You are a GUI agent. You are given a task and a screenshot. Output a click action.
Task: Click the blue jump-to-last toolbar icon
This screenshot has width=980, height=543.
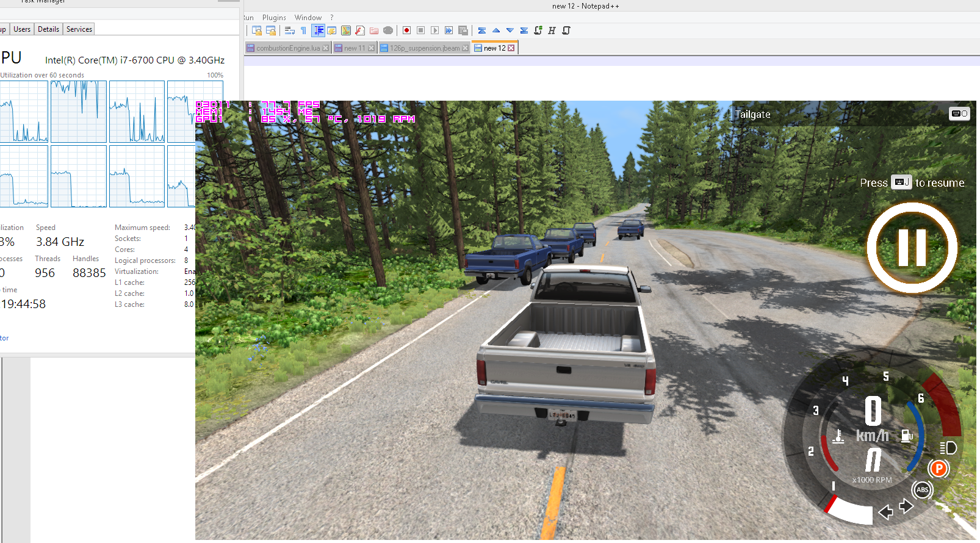tap(524, 31)
